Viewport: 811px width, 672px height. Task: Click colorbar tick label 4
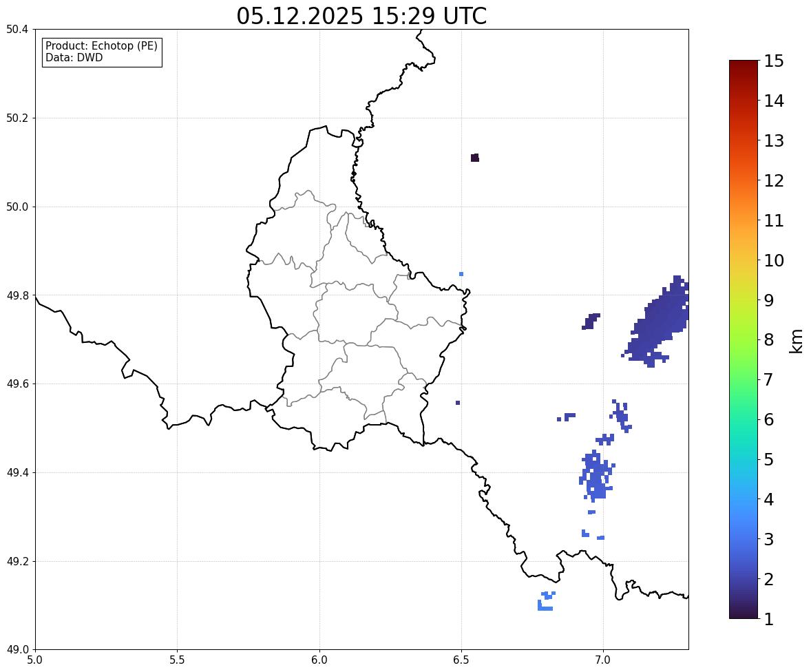click(769, 499)
